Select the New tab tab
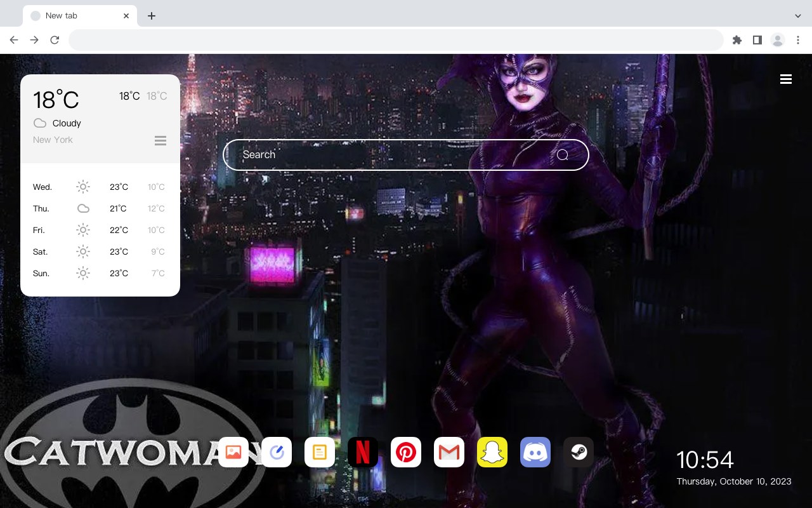The image size is (812, 508). (80, 16)
